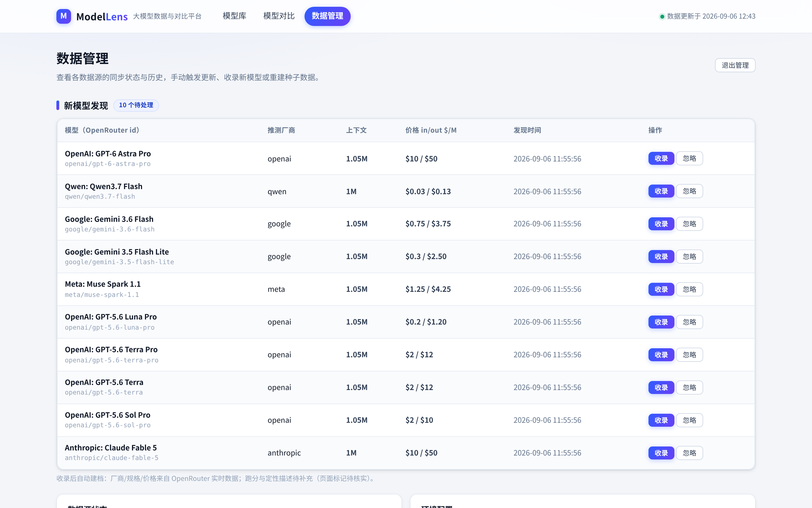This screenshot has width=812, height=508.
Task: Click 收录 for Claude Fable 5
Action: [x=661, y=453]
